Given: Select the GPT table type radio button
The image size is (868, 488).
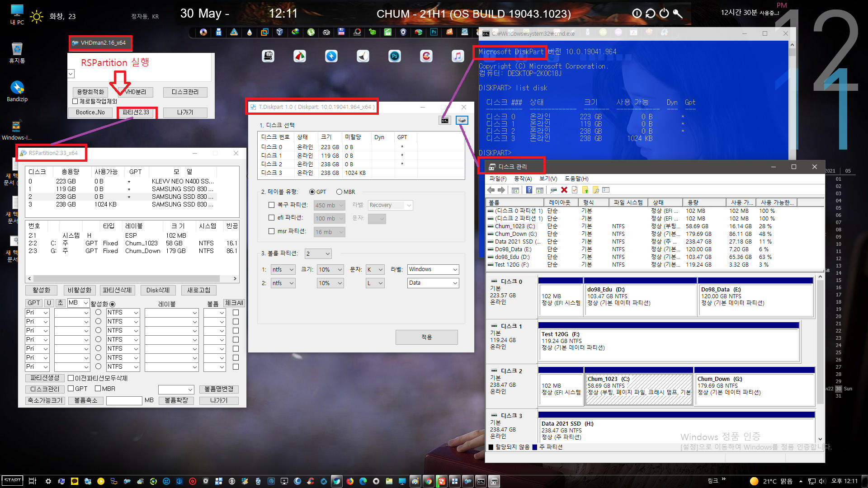Looking at the screenshot, I should click(x=312, y=192).
